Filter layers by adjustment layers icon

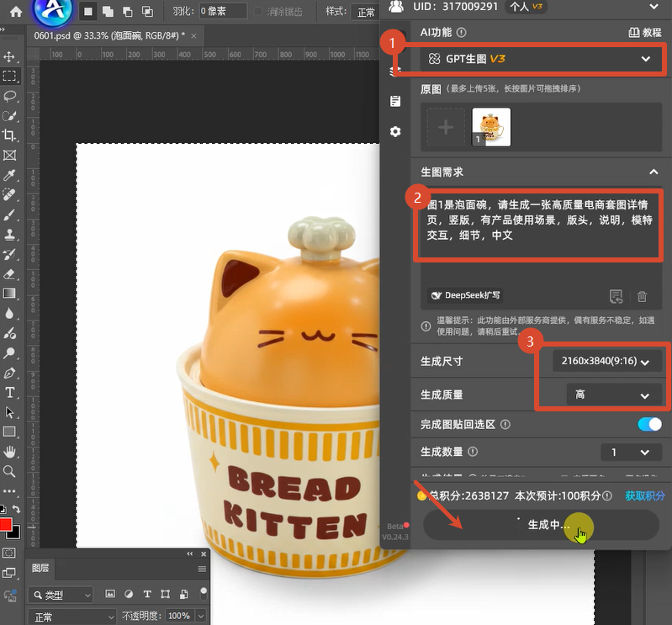[129, 594]
